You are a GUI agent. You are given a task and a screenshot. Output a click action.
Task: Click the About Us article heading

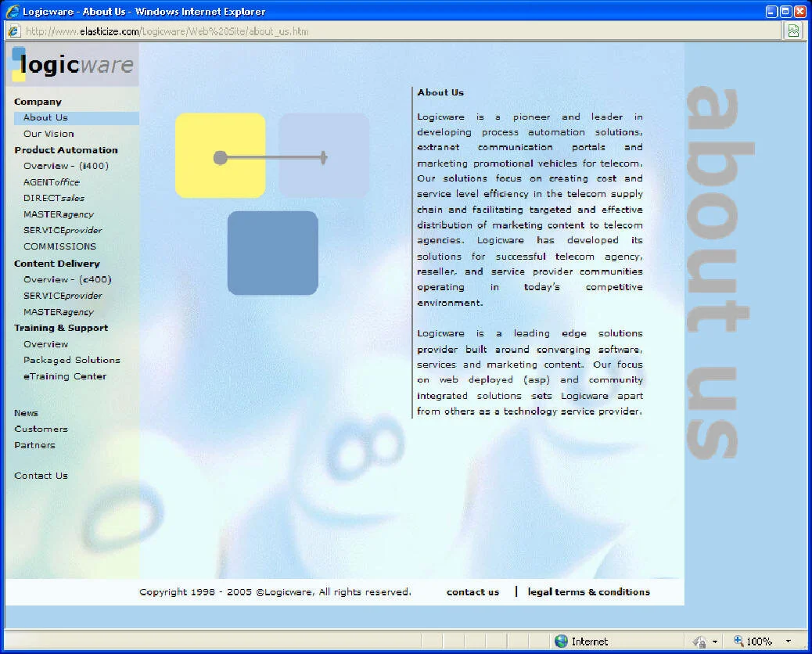click(x=440, y=92)
